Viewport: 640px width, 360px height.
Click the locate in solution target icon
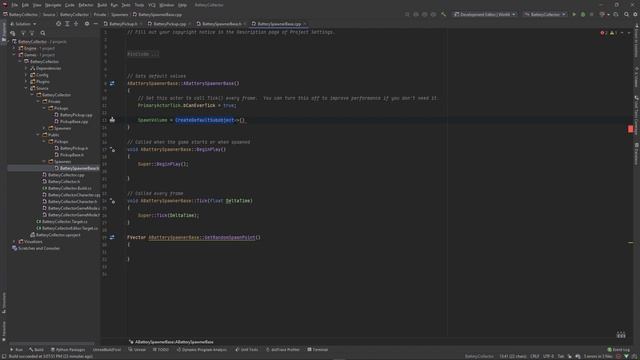pyautogui.click(x=58, y=24)
